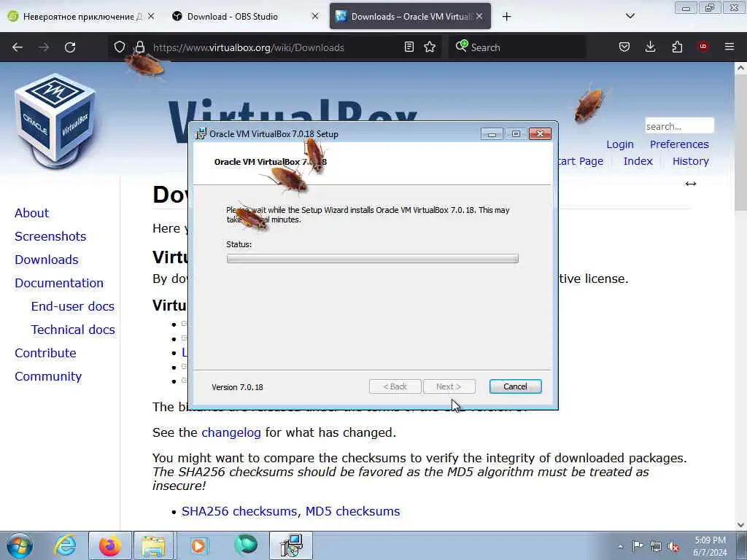Open the uBlock Origin red shield icon
747x560 pixels.
coord(703,47)
